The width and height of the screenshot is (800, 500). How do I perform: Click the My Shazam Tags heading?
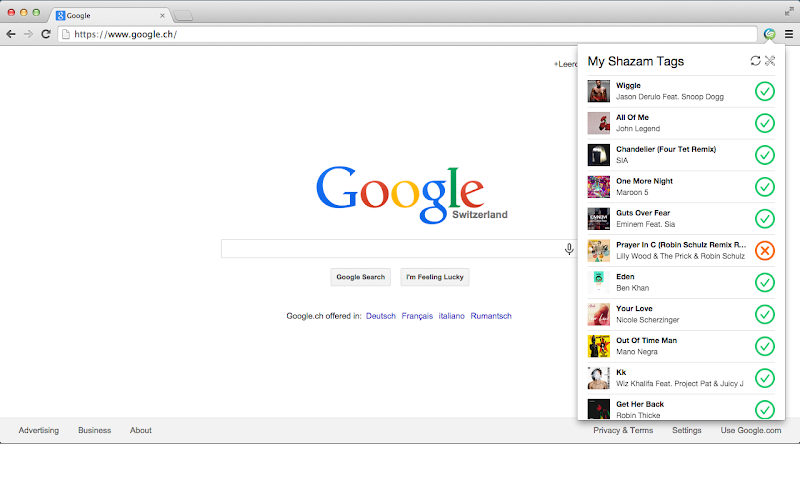636,61
